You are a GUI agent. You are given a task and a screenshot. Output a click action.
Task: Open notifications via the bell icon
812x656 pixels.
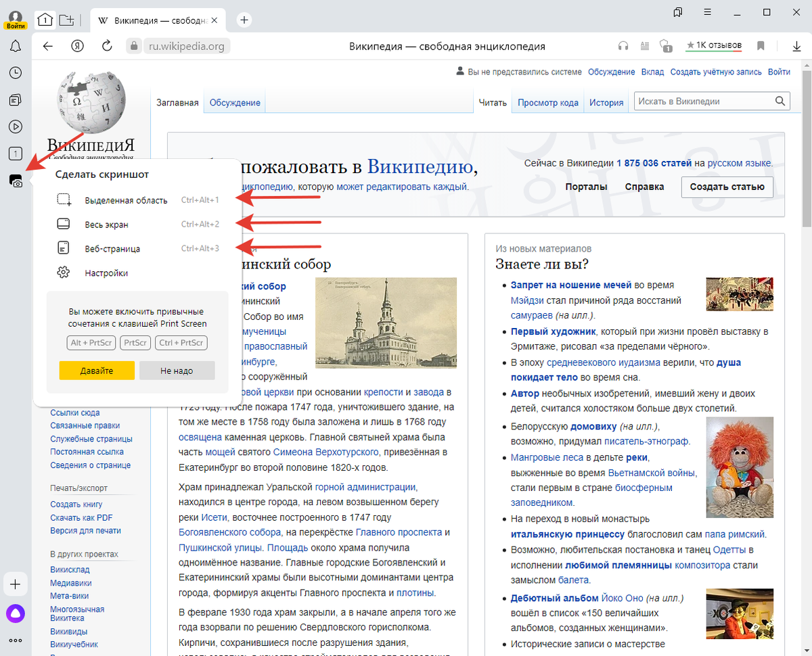coord(15,46)
